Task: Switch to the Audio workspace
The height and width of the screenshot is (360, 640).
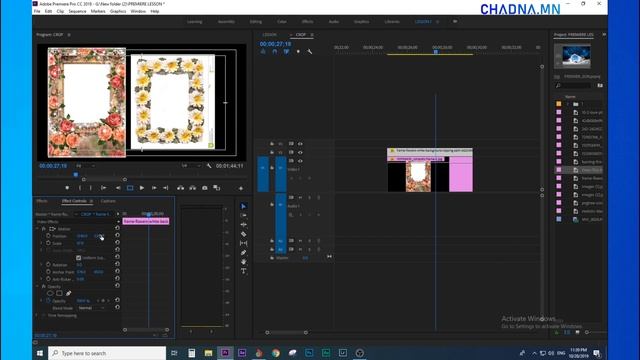Action: (334, 22)
